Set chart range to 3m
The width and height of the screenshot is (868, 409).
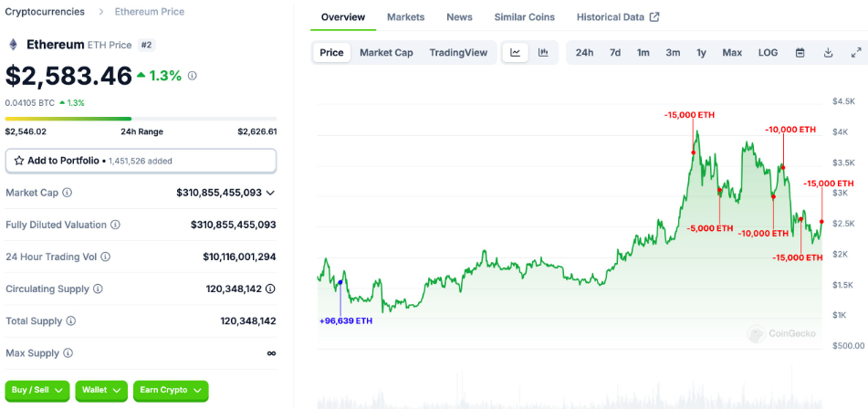673,53
